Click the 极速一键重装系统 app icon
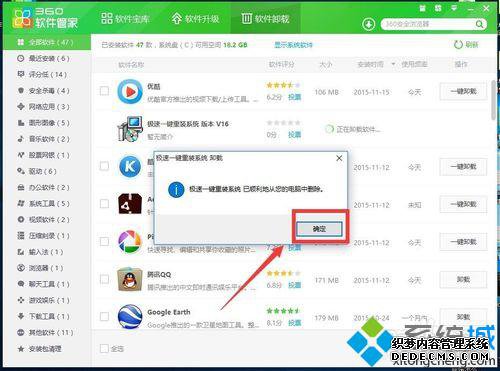The width and height of the screenshot is (500, 371). pos(130,129)
